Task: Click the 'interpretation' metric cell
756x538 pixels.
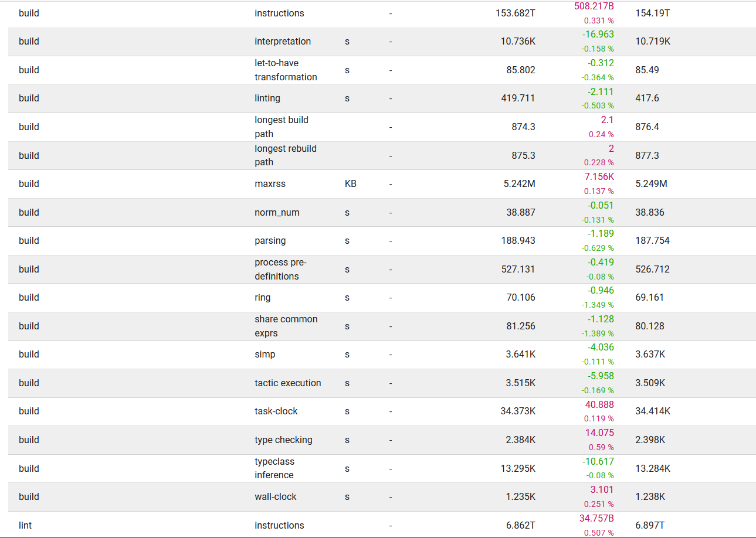Action: tap(283, 42)
